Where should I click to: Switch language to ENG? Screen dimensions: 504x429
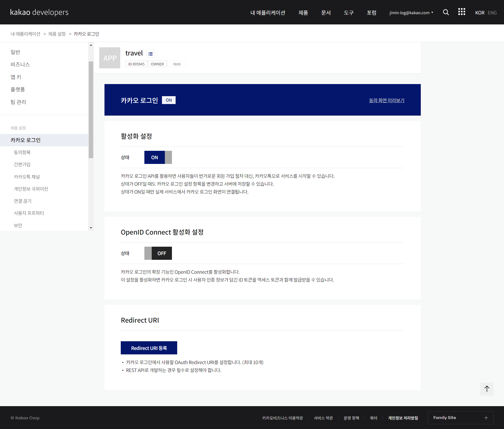tap(492, 13)
